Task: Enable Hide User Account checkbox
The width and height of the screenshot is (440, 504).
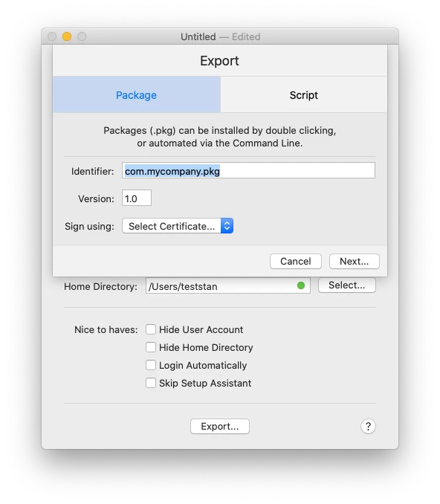Action: [x=151, y=329]
